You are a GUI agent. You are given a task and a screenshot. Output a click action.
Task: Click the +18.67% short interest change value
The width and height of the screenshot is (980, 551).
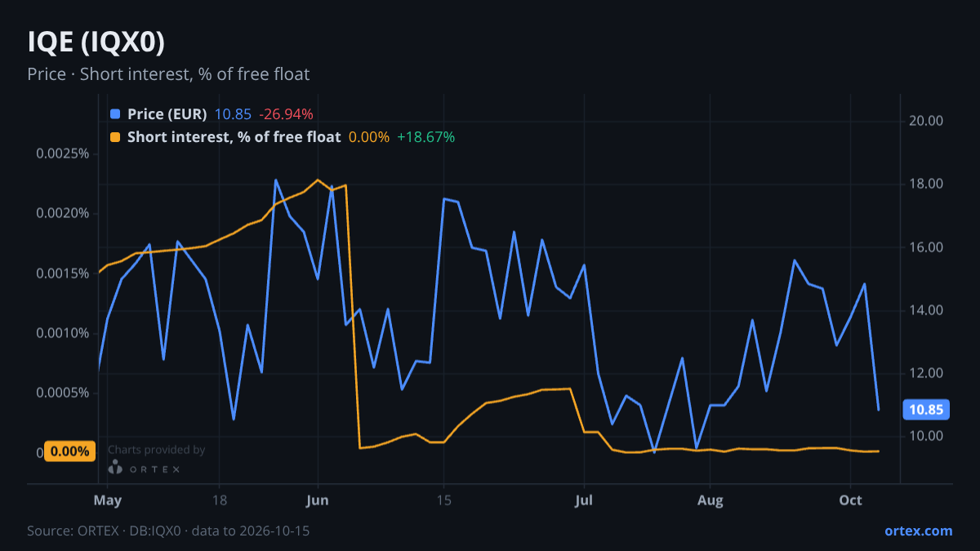pos(425,137)
